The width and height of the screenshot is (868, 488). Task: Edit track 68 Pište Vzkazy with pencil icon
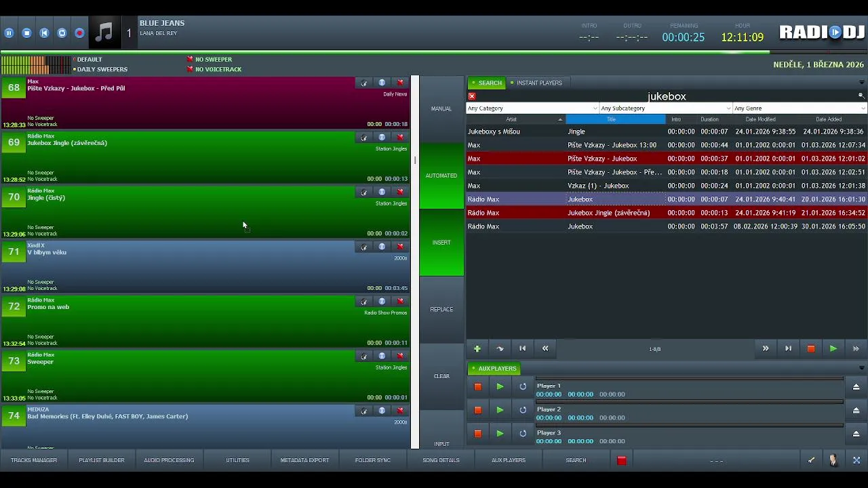click(364, 83)
